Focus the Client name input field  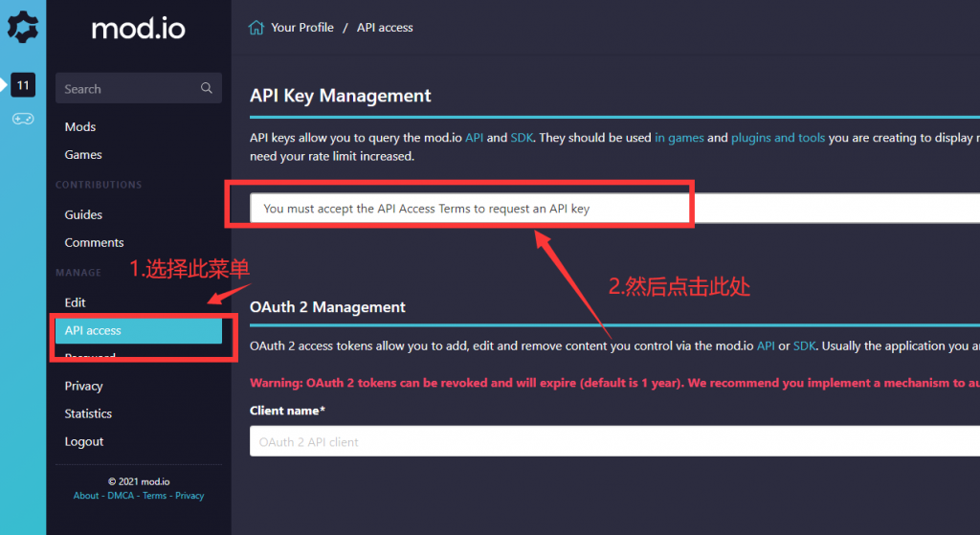615,441
